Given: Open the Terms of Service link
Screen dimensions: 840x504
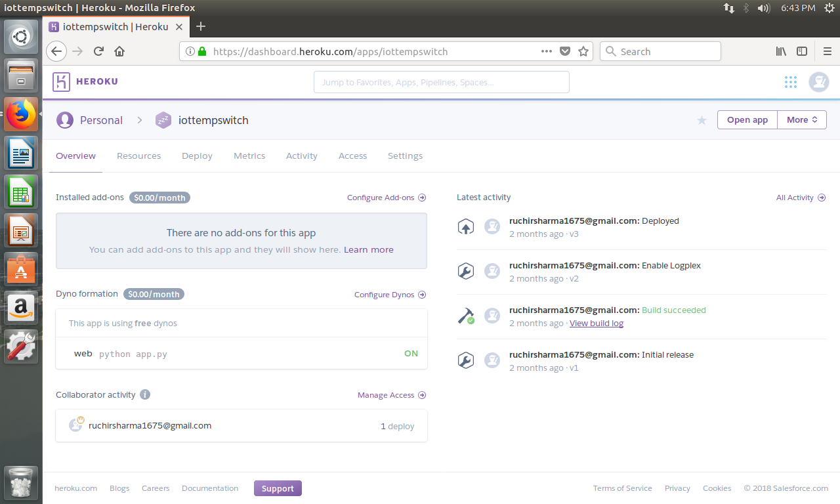Looking at the screenshot, I should pyautogui.click(x=623, y=488).
